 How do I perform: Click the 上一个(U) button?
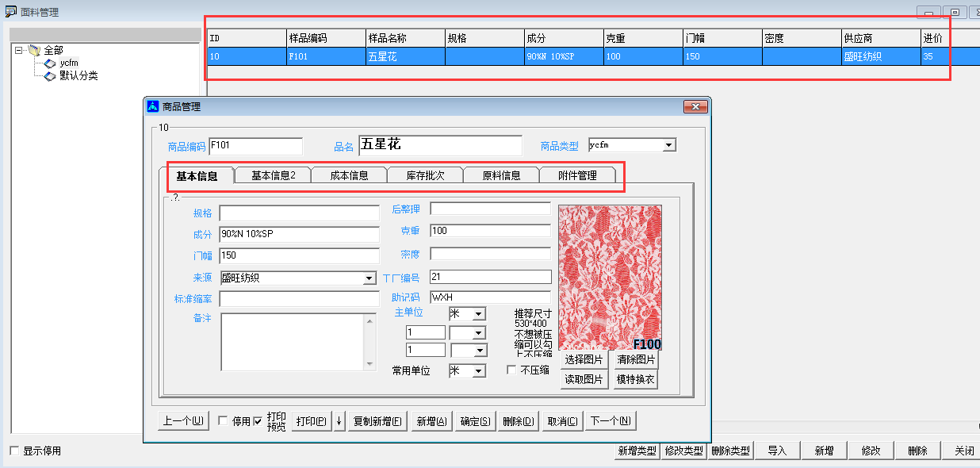[x=183, y=421]
